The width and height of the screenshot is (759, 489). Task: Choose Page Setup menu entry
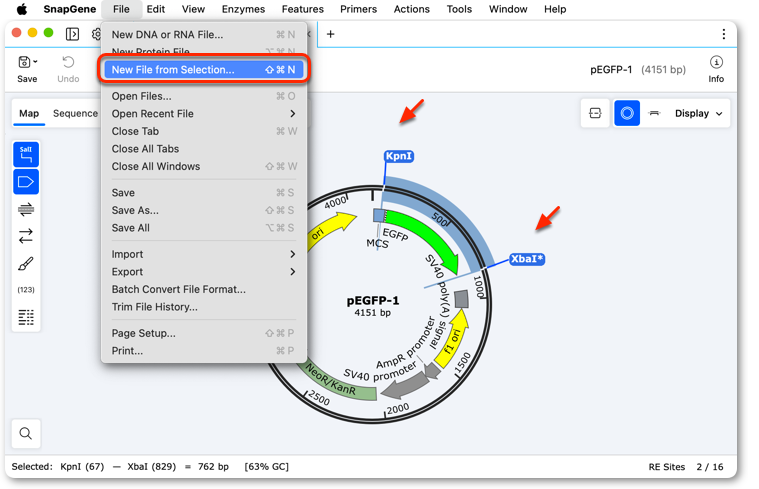[x=203, y=333]
